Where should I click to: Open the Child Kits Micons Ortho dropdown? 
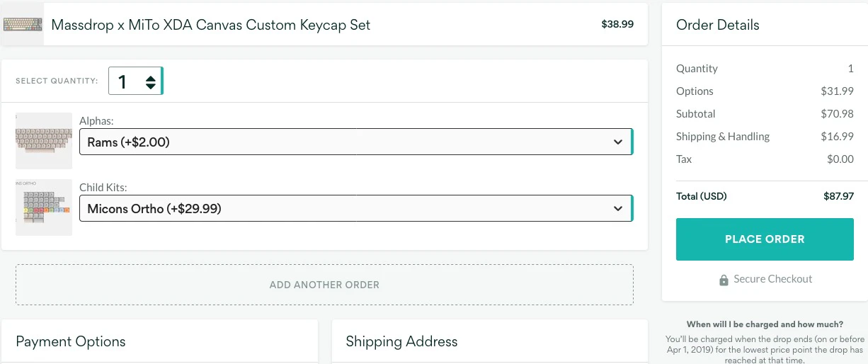347,209
